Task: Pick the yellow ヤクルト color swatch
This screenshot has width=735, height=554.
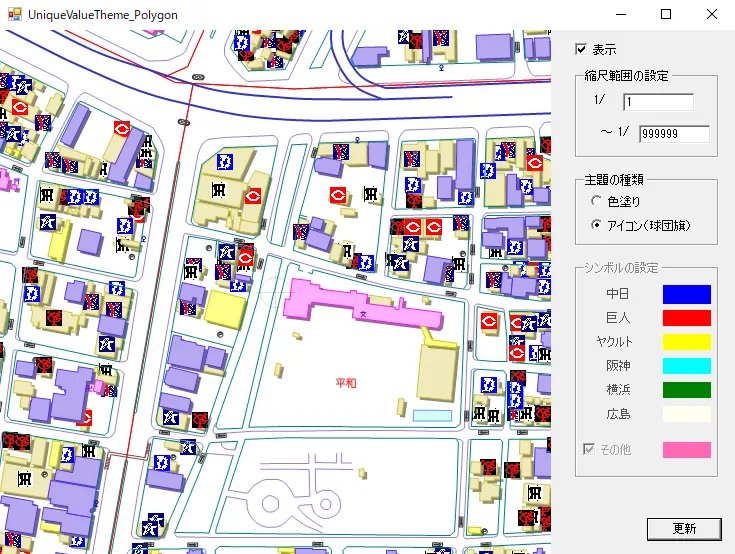Action: tap(686, 342)
